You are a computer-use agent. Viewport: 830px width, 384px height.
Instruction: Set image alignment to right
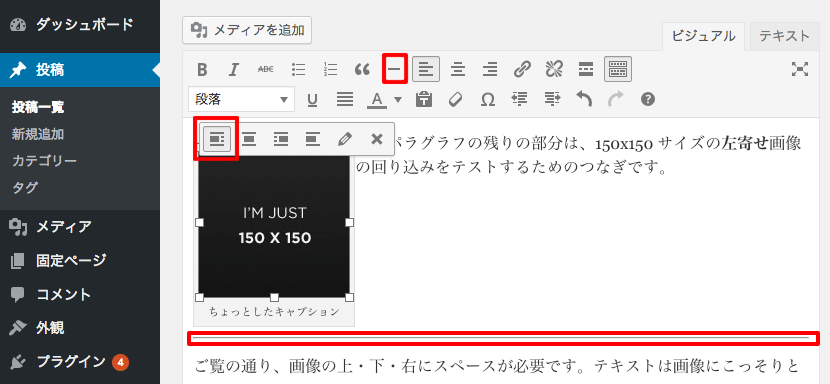click(281, 139)
